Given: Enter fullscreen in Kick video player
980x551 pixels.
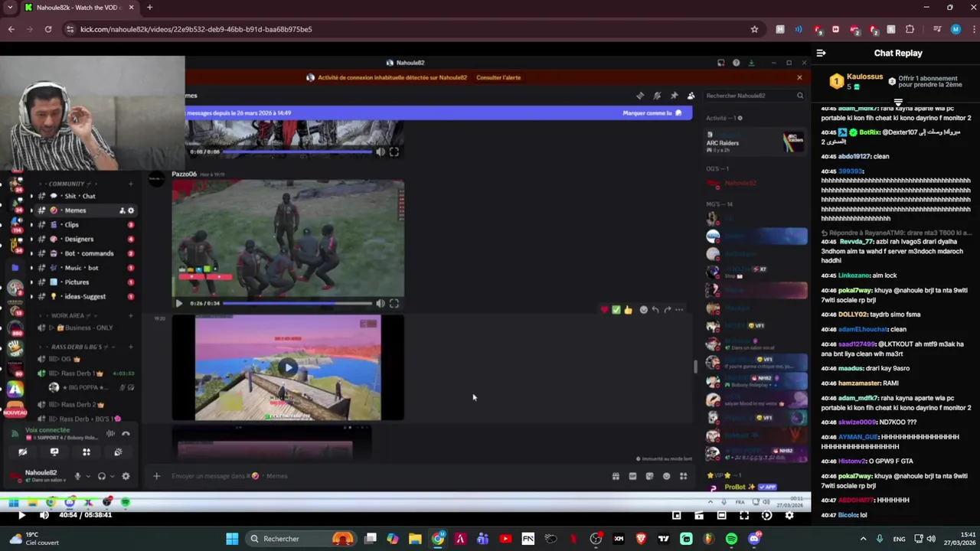Looking at the screenshot, I should pyautogui.click(x=744, y=516).
